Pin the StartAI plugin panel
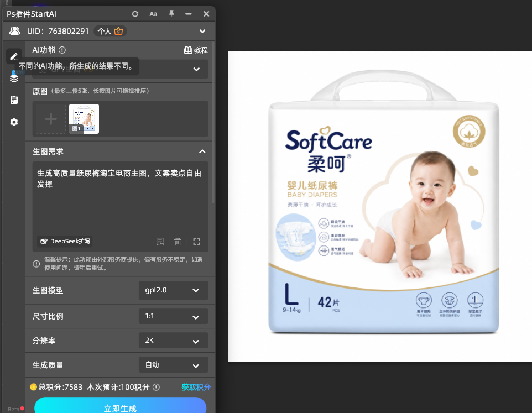This screenshot has height=413, width=532. [x=171, y=14]
